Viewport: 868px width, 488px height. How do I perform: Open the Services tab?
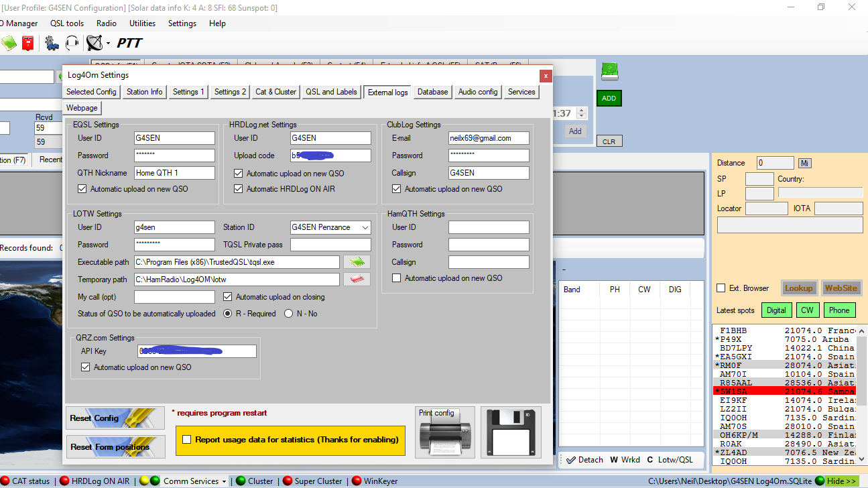tap(521, 92)
